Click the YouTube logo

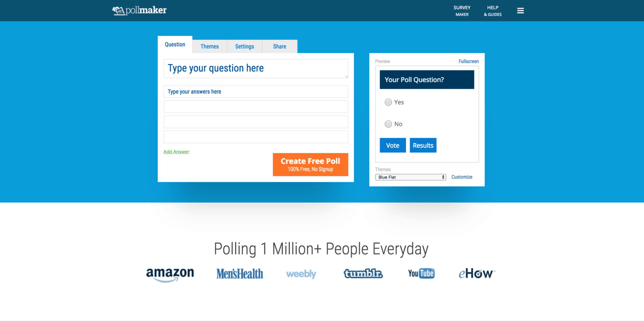tap(421, 274)
